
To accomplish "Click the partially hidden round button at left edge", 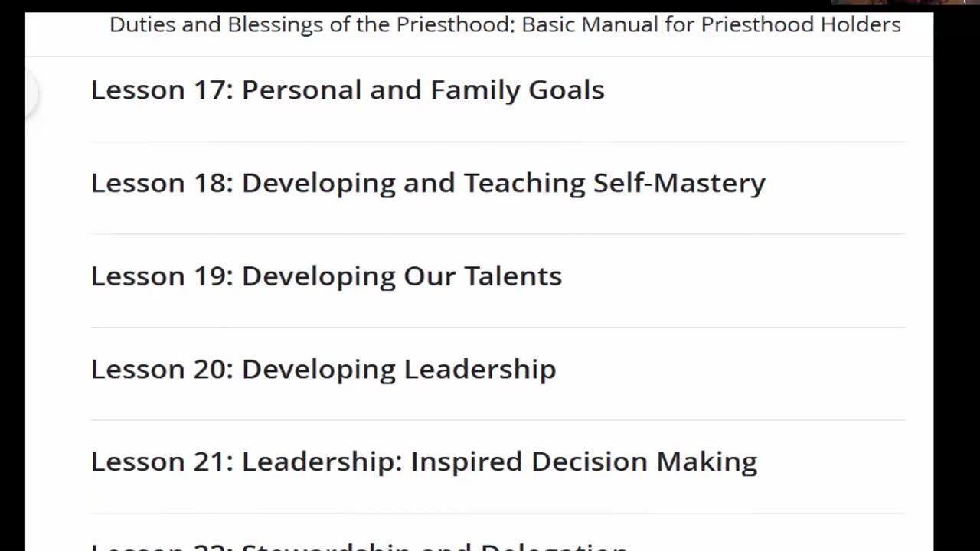I will point(30,93).
